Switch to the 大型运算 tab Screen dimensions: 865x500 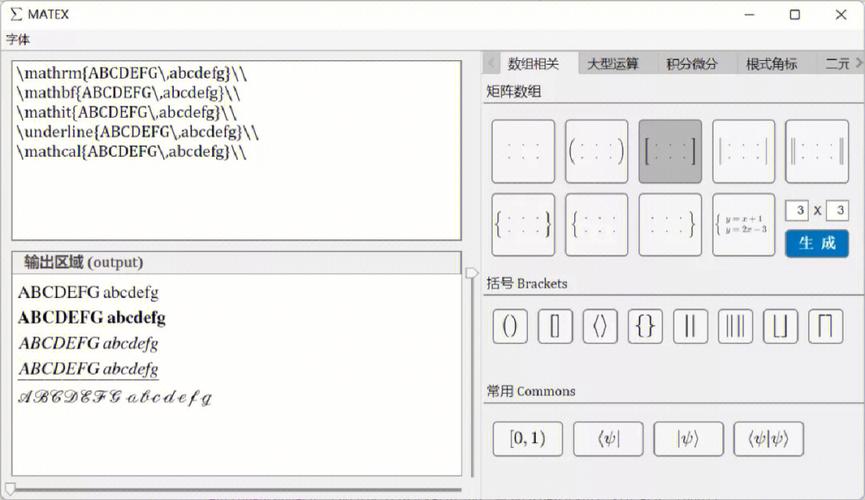(613, 63)
